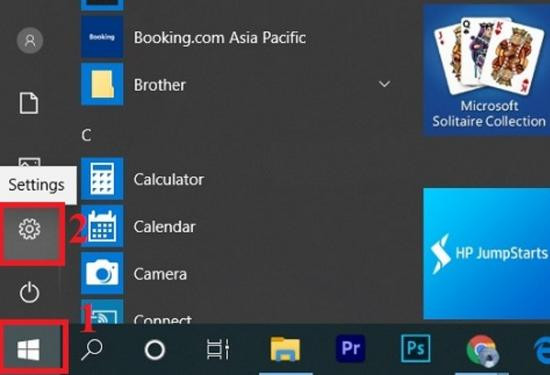Launch Adobe Premiere Pro from taskbar
This screenshot has width=550, height=375.
350,348
